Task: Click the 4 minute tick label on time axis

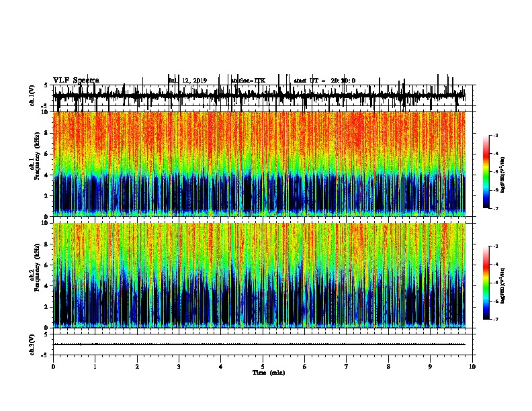Action: 220,366
